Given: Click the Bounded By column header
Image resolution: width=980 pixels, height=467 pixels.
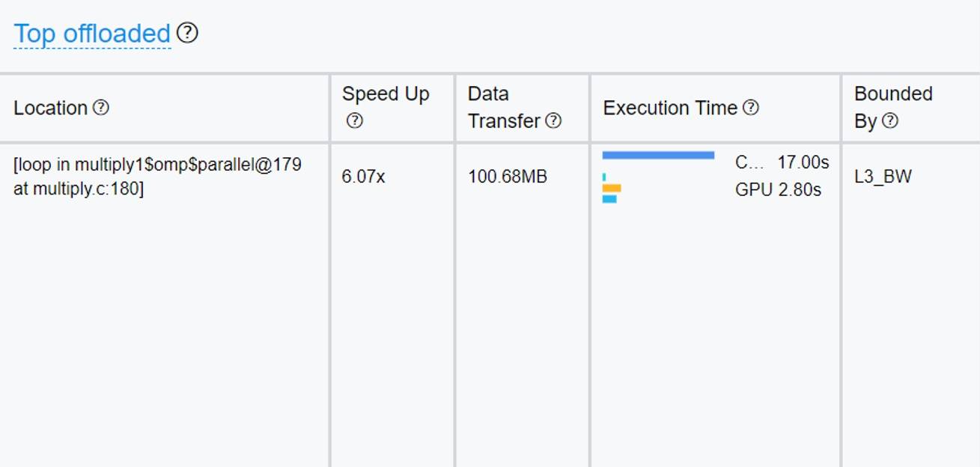Looking at the screenshot, I should [x=893, y=94].
